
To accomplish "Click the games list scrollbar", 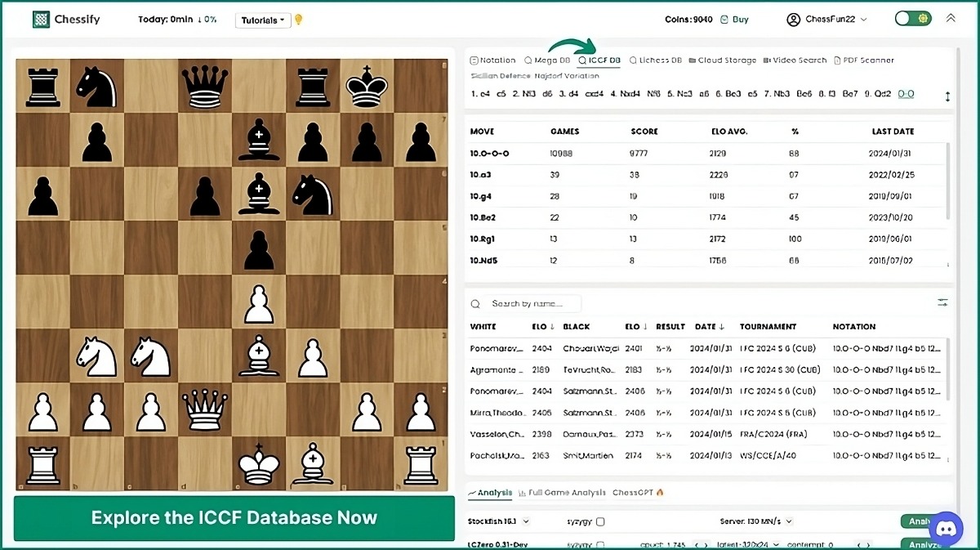I will [x=948, y=368].
